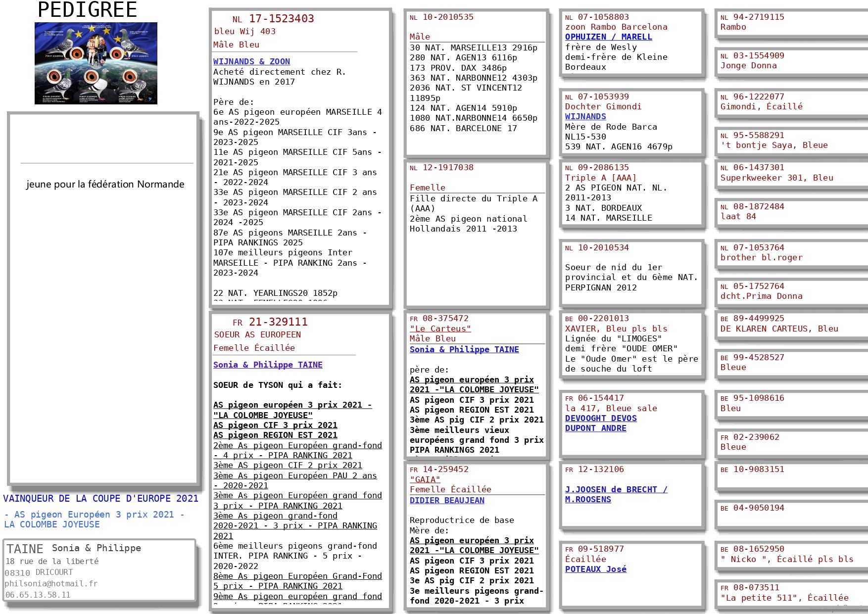Select ring number NL 17-1523403
This screenshot has width=868, height=614.
[281, 19]
